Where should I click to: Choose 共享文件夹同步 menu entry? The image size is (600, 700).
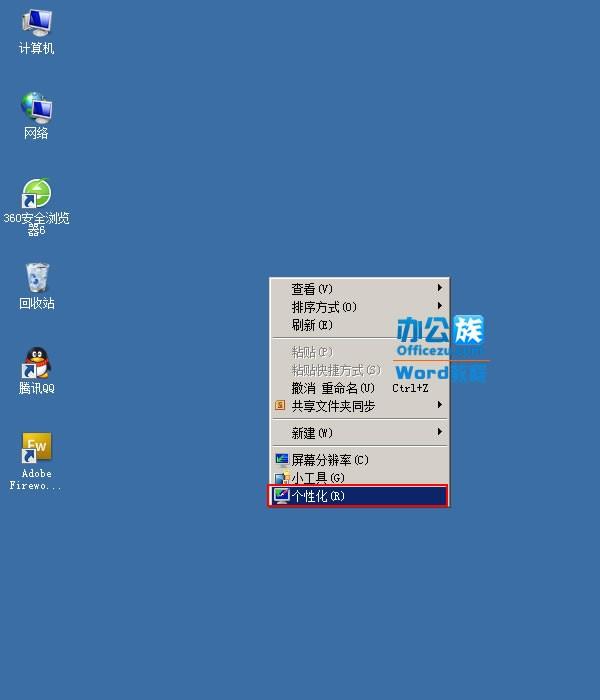click(x=360, y=406)
